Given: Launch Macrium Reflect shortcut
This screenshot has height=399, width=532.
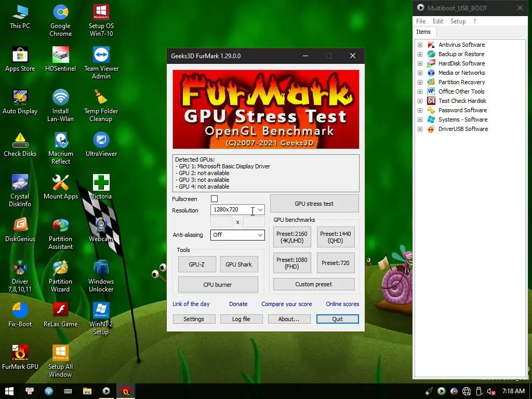Looking at the screenshot, I should click(x=60, y=148).
